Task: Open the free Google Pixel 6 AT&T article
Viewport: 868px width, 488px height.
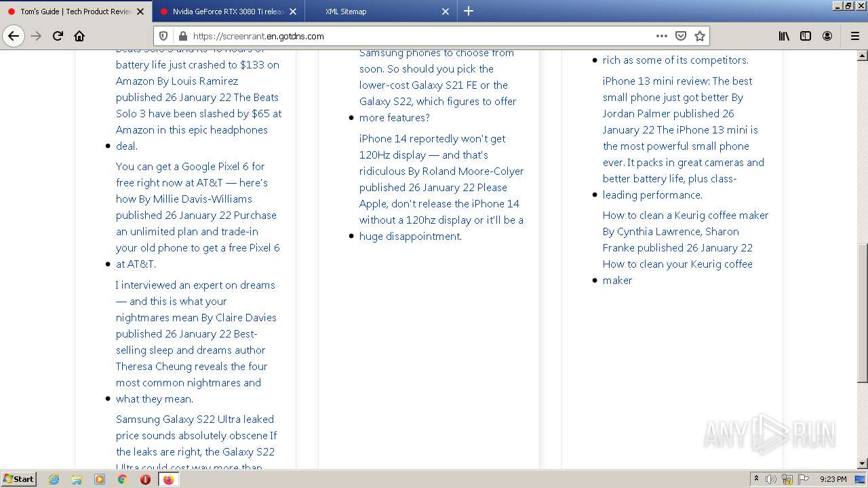Action: coord(198,215)
